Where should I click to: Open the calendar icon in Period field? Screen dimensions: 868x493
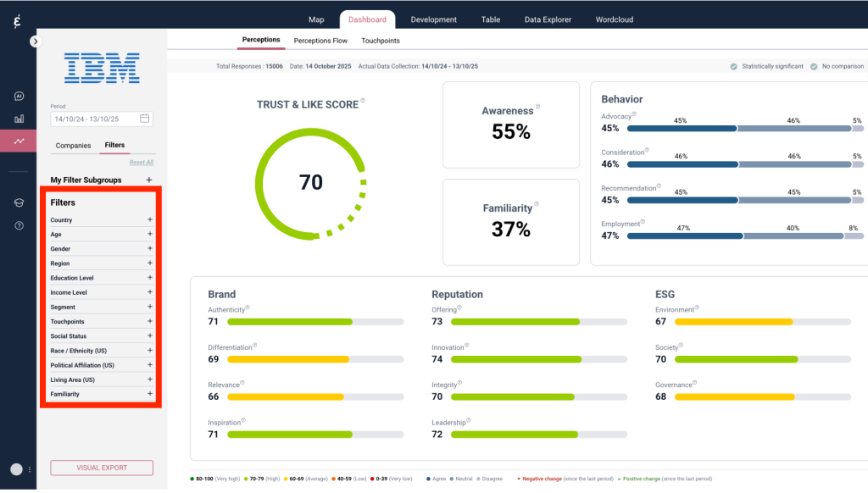click(145, 119)
